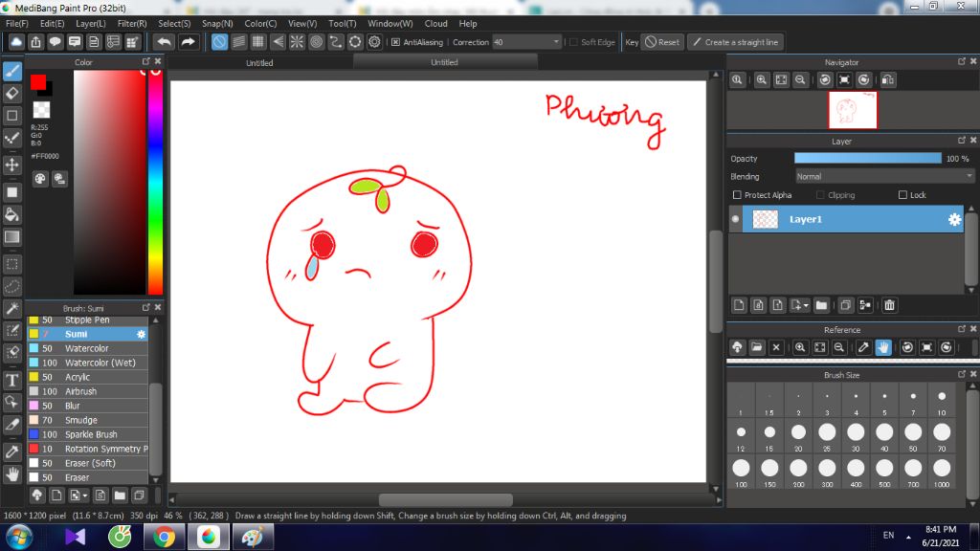Viewport: 980px width, 551px height.
Task: Open the Correction value dropdown
Action: [x=556, y=42]
